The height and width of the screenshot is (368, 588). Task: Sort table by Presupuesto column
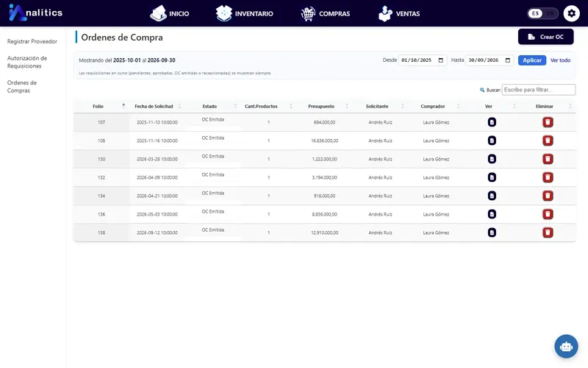coord(324,106)
